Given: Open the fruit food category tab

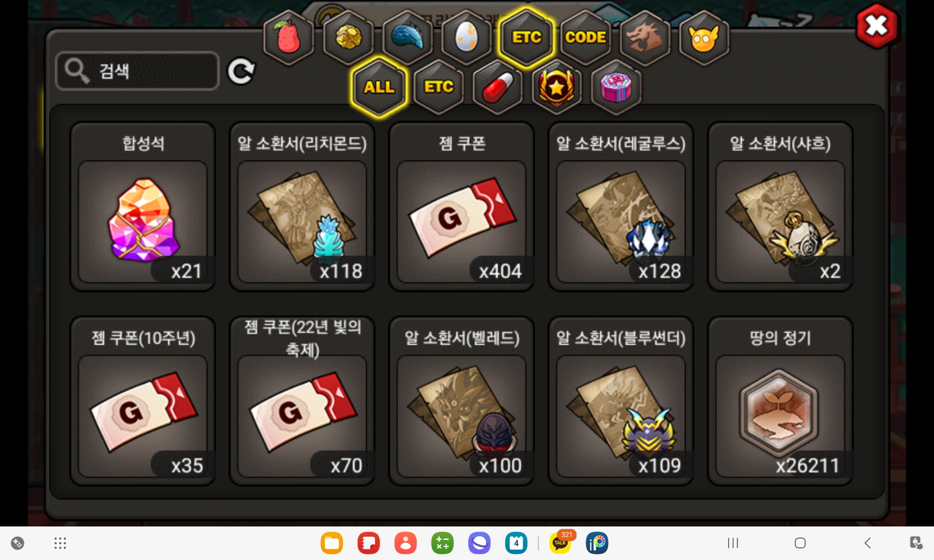Looking at the screenshot, I should coord(289,37).
